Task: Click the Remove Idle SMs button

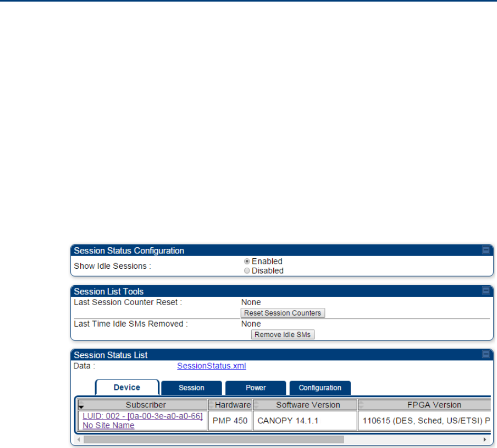Action: [283, 335]
